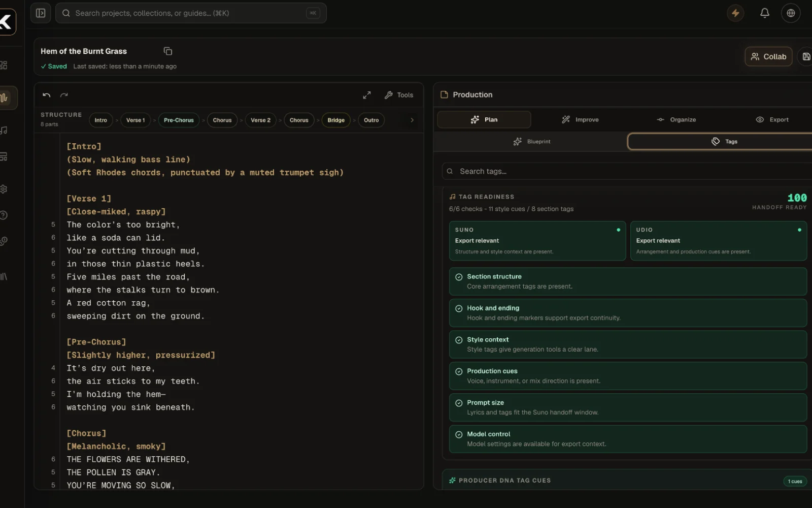The height and width of the screenshot is (508, 812).
Task: Copy the song title icon
Action: click(168, 51)
